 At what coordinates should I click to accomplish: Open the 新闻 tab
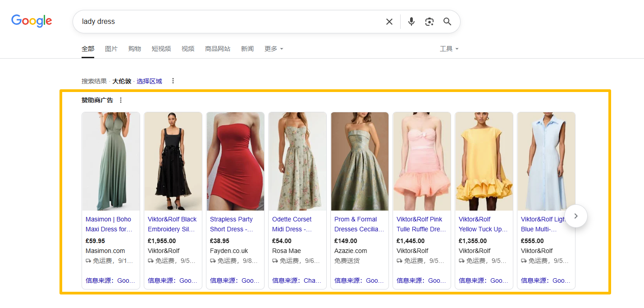click(247, 48)
